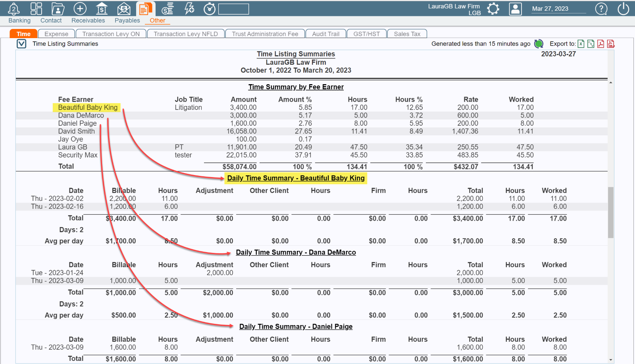Open the Payables menu
Screen dimensions: 635x364
point(127,21)
